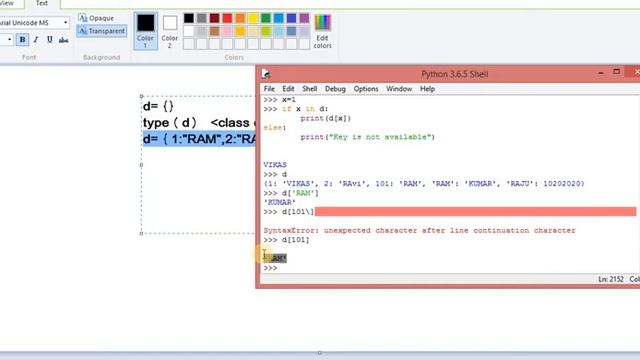640x360 pixels.
Task: Pick the turquoise blue color swatch
Action: click(x=279, y=18)
